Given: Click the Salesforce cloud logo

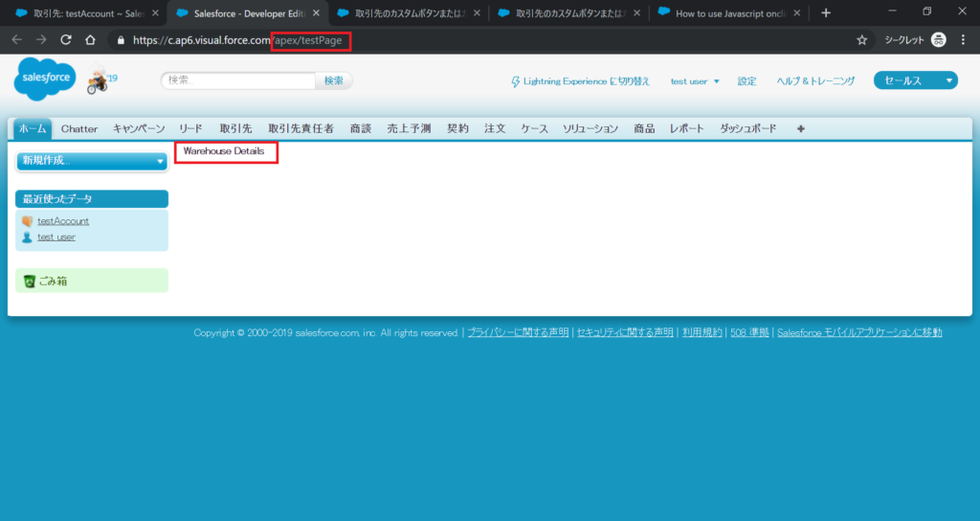Looking at the screenshot, I should (x=45, y=79).
